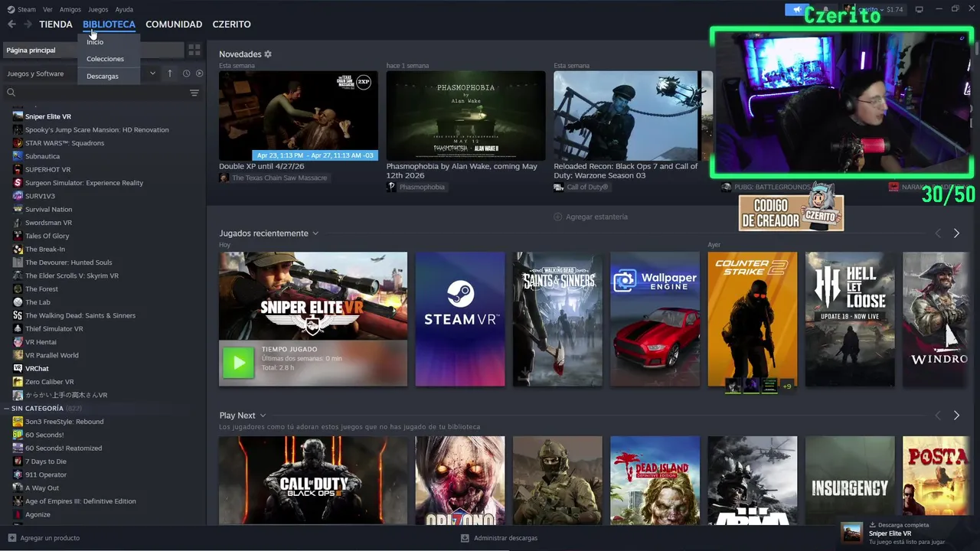Expand the Juegos y Software dropdown chevron

(152, 73)
